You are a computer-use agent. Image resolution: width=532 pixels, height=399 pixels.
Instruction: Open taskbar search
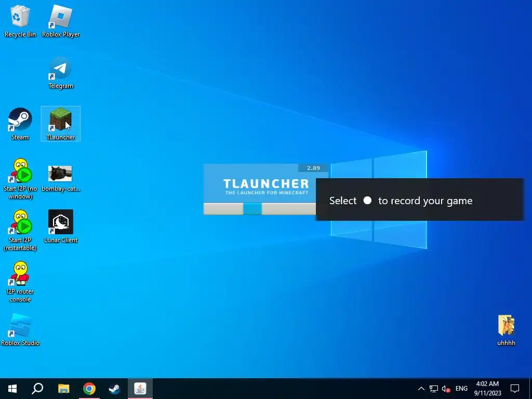pyautogui.click(x=37, y=389)
